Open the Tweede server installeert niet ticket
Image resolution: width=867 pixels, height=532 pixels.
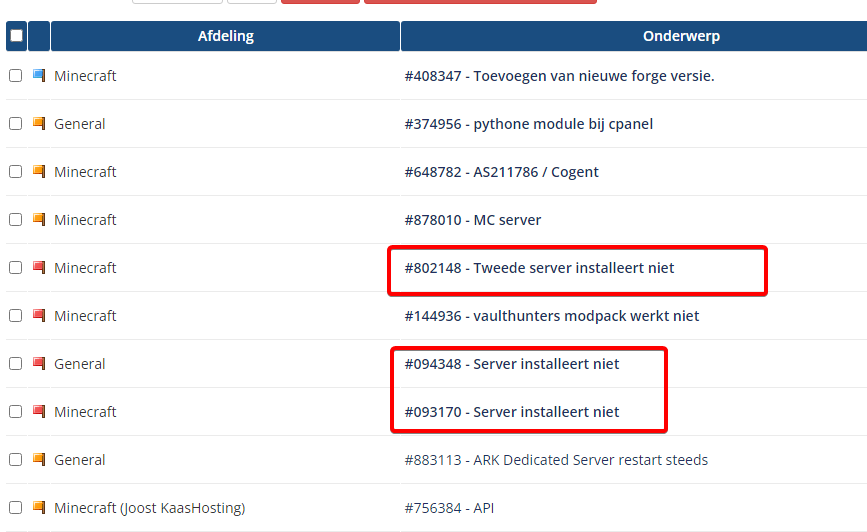point(539,268)
